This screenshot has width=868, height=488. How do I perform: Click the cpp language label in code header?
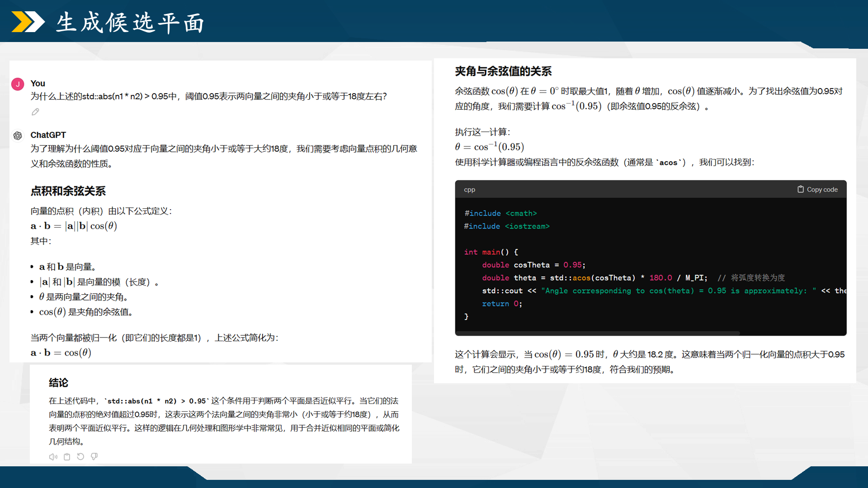pos(469,190)
